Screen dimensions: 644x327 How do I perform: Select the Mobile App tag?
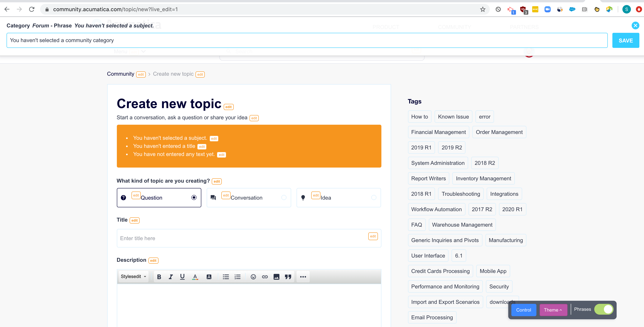click(493, 271)
